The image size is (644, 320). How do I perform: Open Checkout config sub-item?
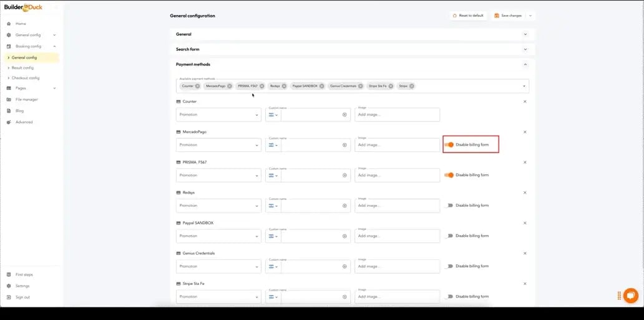click(26, 77)
